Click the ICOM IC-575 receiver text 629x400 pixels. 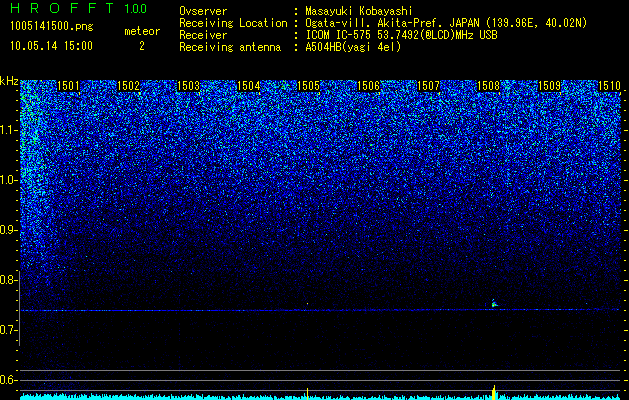point(401,35)
